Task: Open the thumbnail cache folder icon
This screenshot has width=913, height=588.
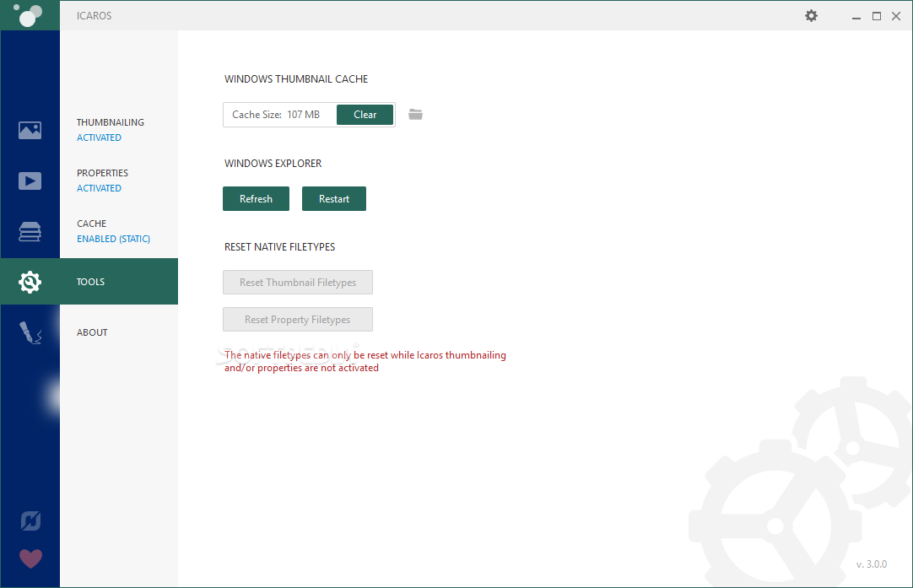Action: 415,114
